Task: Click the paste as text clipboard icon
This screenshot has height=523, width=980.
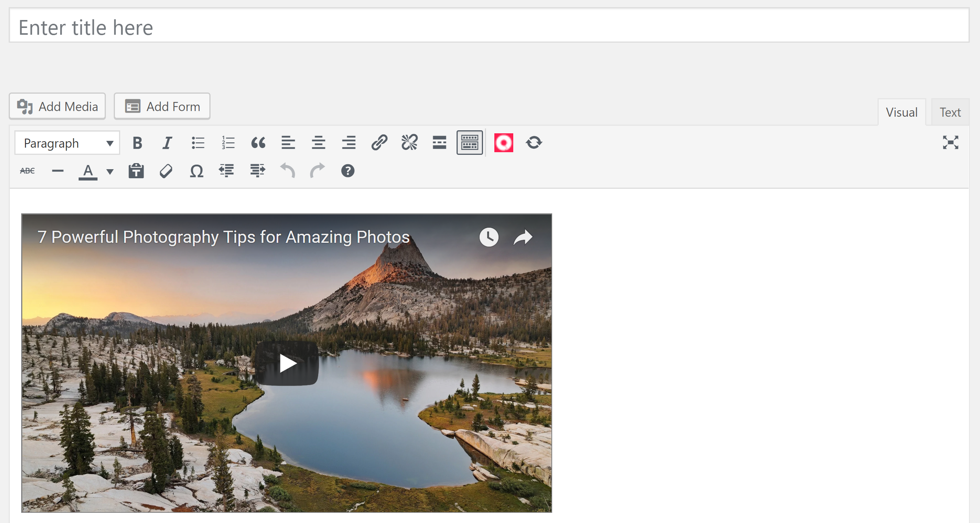Action: [136, 171]
